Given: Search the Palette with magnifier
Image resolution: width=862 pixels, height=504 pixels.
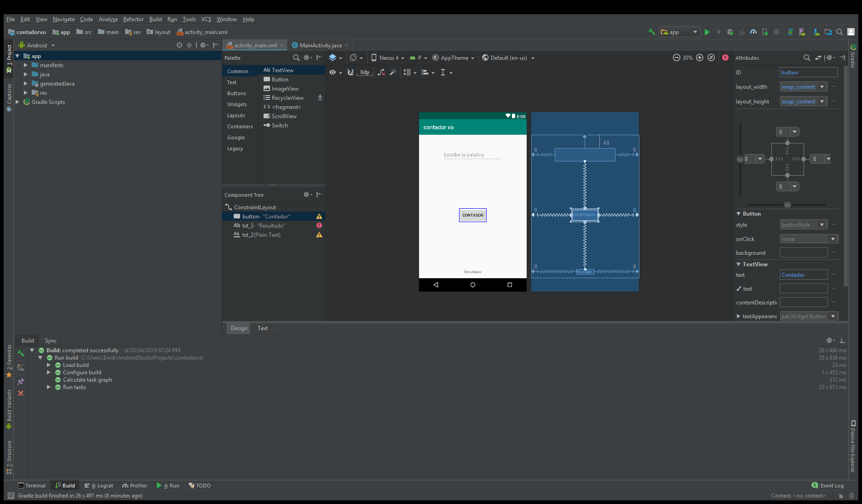Looking at the screenshot, I should (x=296, y=57).
